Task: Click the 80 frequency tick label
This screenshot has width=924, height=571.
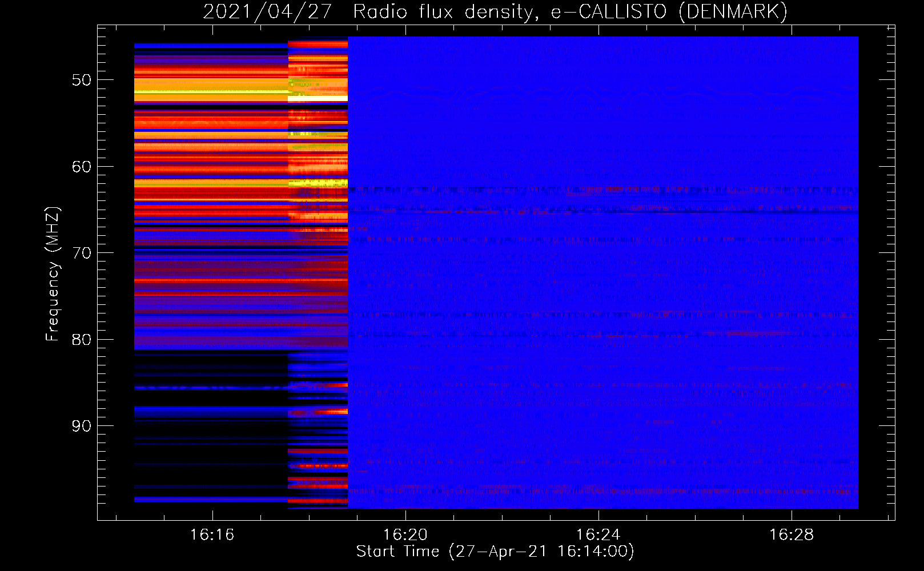Action: click(x=81, y=340)
